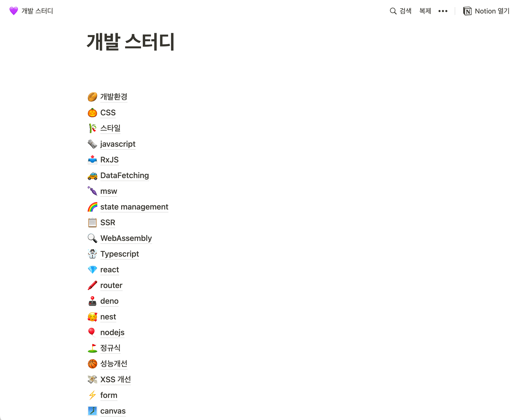The height and width of the screenshot is (420, 517).
Task: Open the DataFetching page
Action: (x=125, y=175)
